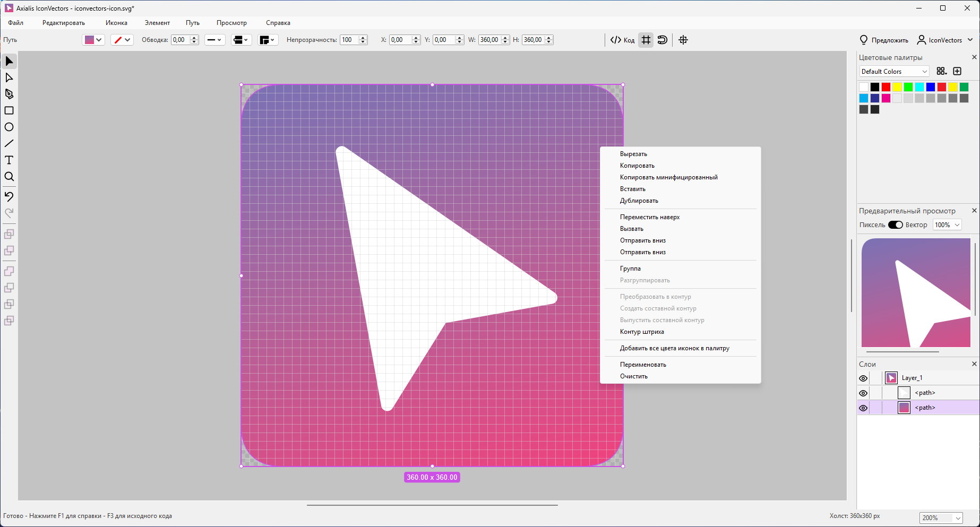Screen dimensions: 980x527
Task: Click the W width input field
Action: tap(489, 40)
